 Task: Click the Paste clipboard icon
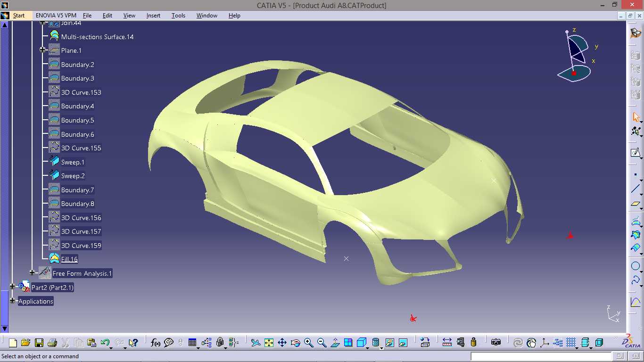tap(91, 343)
